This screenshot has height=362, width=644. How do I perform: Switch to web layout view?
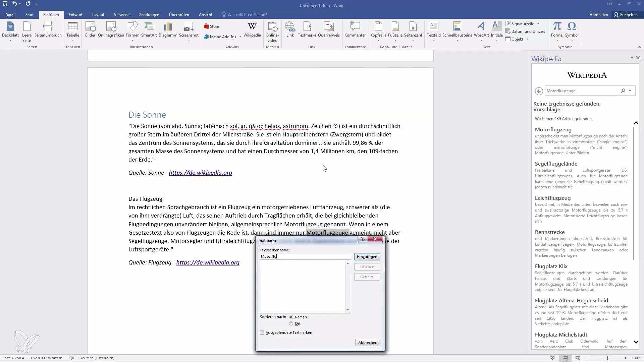(x=578, y=358)
